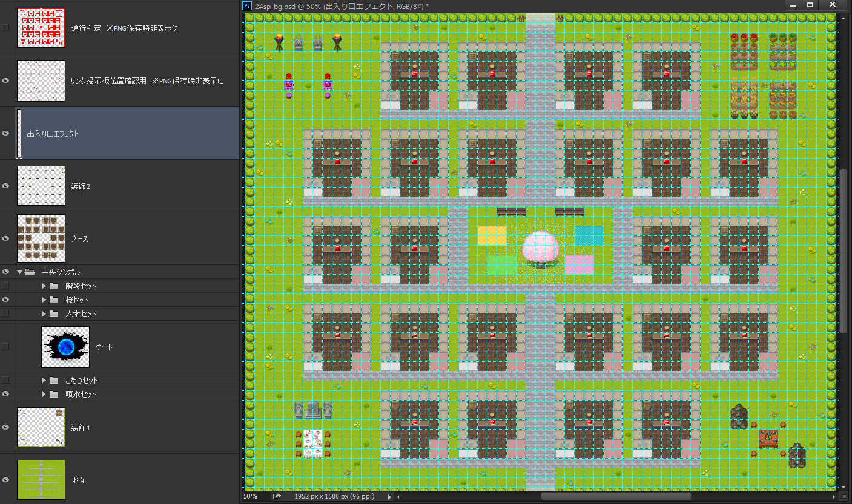Click the ブース layer thumbnail
The width and height of the screenshot is (852, 504).
point(41,238)
